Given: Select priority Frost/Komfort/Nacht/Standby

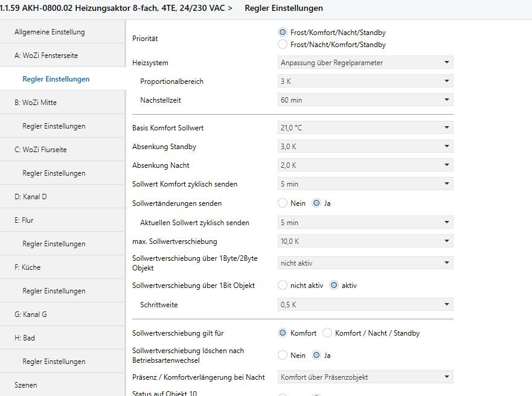Looking at the screenshot, I should click(283, 33).
